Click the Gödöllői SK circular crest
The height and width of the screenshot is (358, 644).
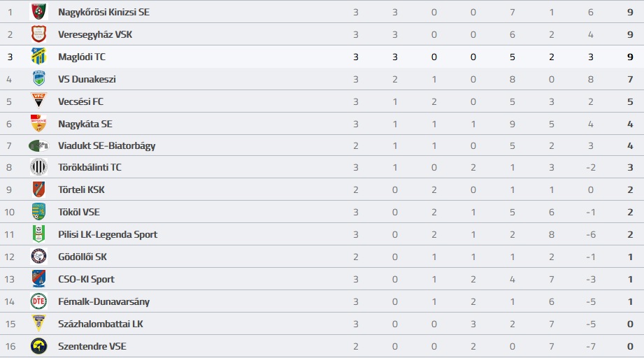[x=38, y=257]
